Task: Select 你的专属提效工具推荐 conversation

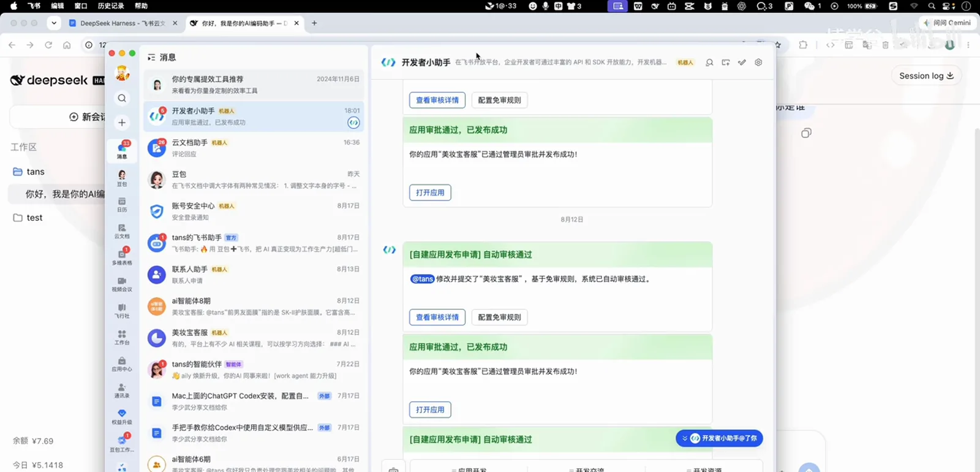Action: [x=254, y=85]
